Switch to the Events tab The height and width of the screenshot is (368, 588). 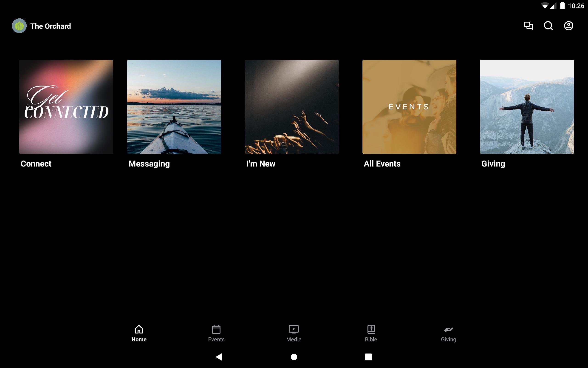(216, 333)
